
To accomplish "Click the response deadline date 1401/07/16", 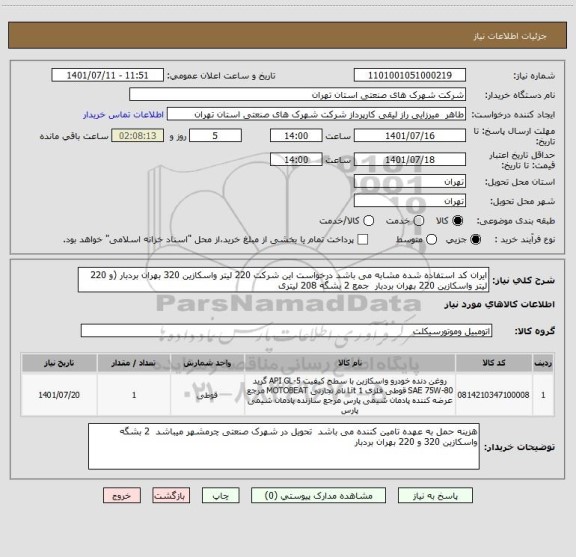I will pyautogui.click(x=410, y=136).
